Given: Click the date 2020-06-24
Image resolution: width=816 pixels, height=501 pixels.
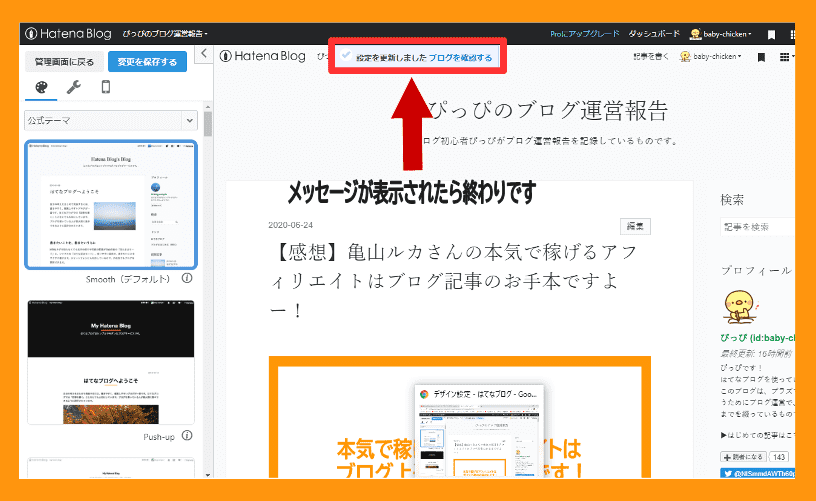Looking at the screenshot, I should (x=290, y=225).
